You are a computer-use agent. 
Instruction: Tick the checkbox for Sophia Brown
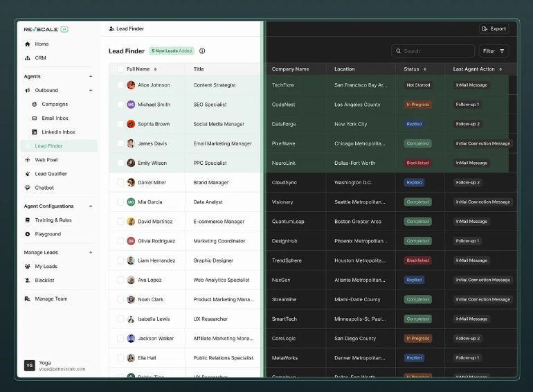120,124
